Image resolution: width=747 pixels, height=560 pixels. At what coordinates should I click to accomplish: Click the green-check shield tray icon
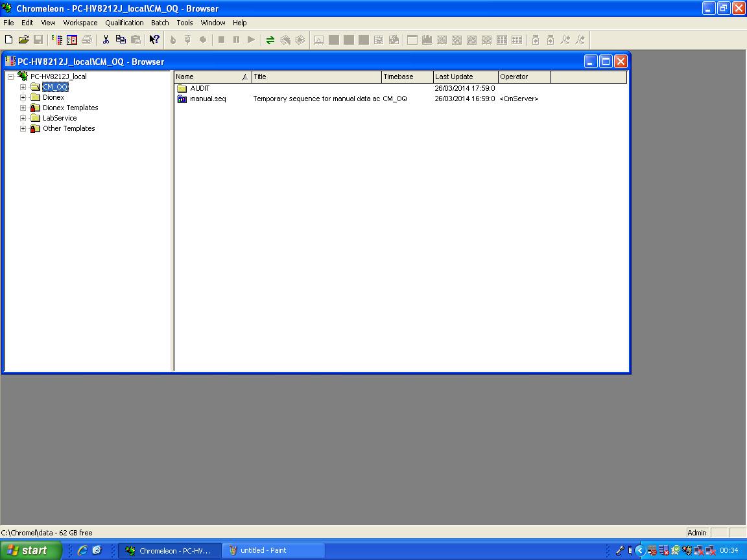[x=676, y=550]
